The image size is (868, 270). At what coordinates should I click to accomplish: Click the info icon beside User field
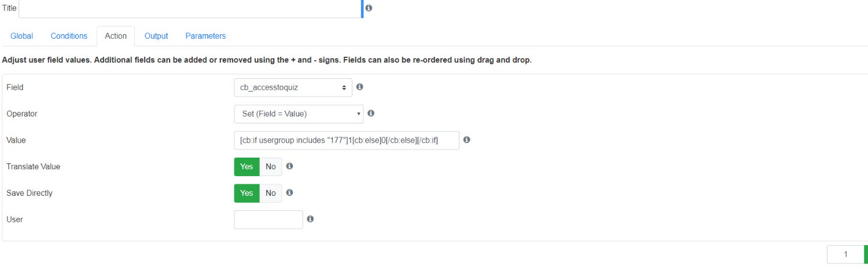310,219
